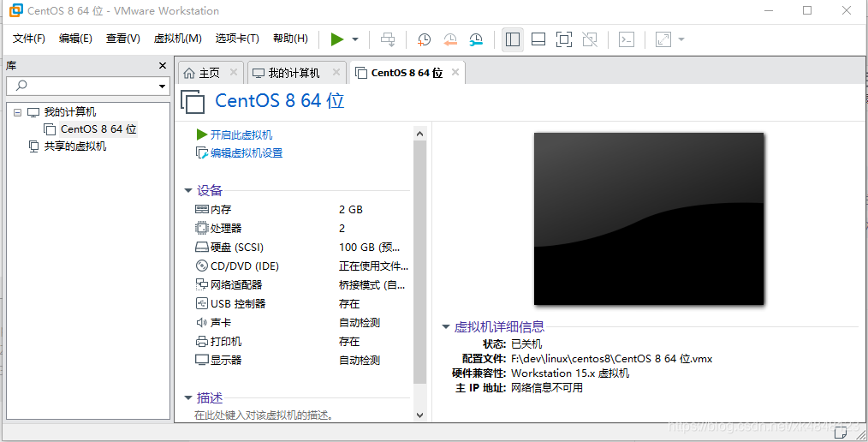Viewport: 868px width, 442px height.
Task: Click the 硬盘 (SCSI) disk icon
Action: click(201, 248)
